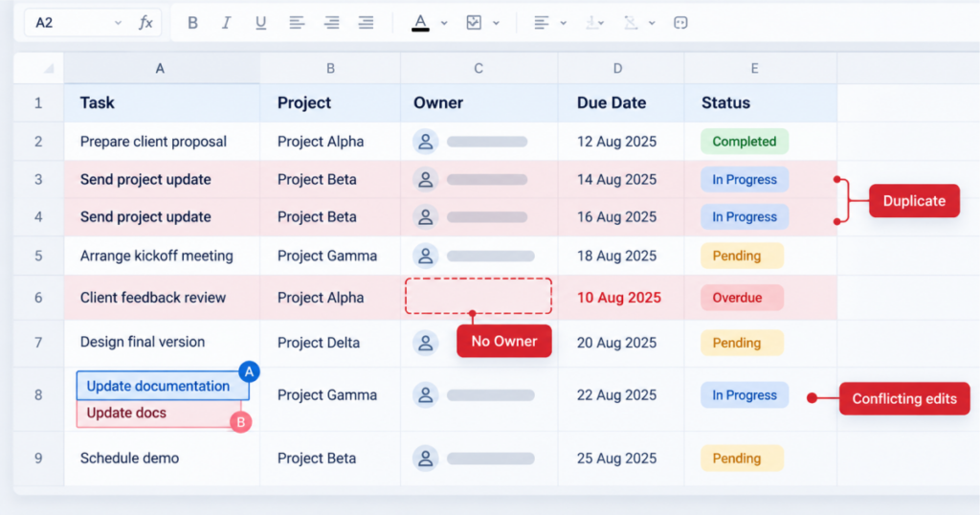Select column E header

pyautogui.click(x=760, y=68)
